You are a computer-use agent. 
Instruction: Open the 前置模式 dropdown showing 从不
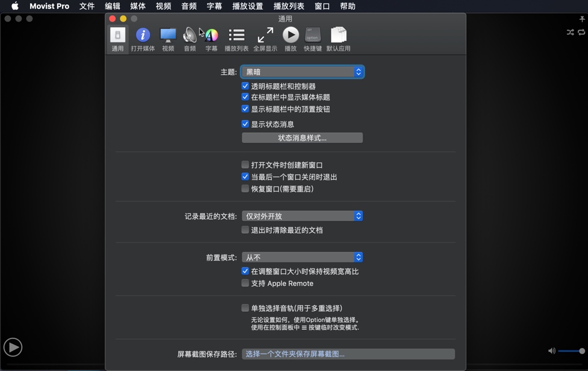302,257
